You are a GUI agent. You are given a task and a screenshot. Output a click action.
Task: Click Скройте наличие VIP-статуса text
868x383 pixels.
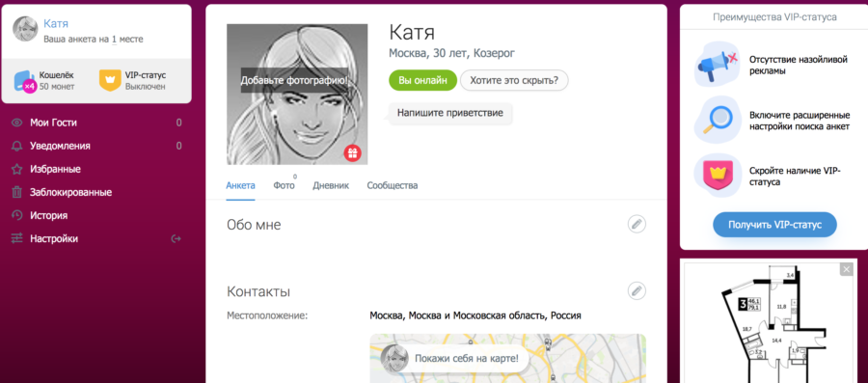795,177
